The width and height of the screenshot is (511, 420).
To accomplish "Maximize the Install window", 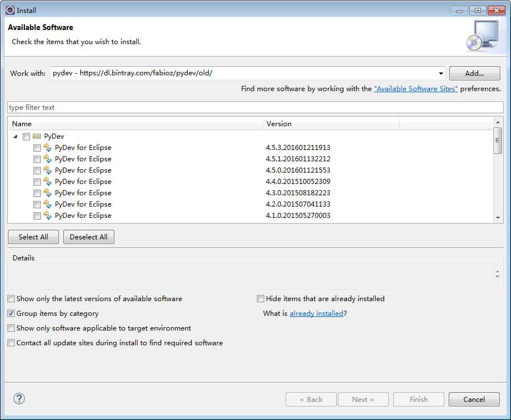I will point(478,11).
